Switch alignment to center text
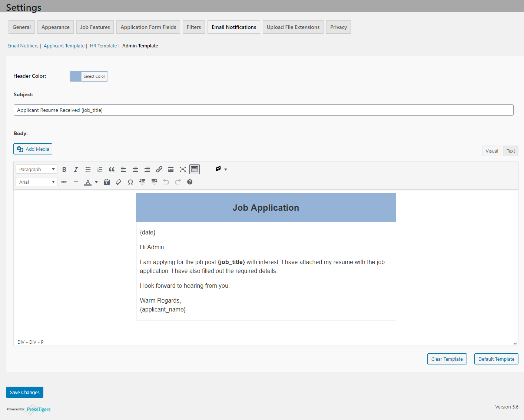524x420 pixels. (x=135, y=169)
